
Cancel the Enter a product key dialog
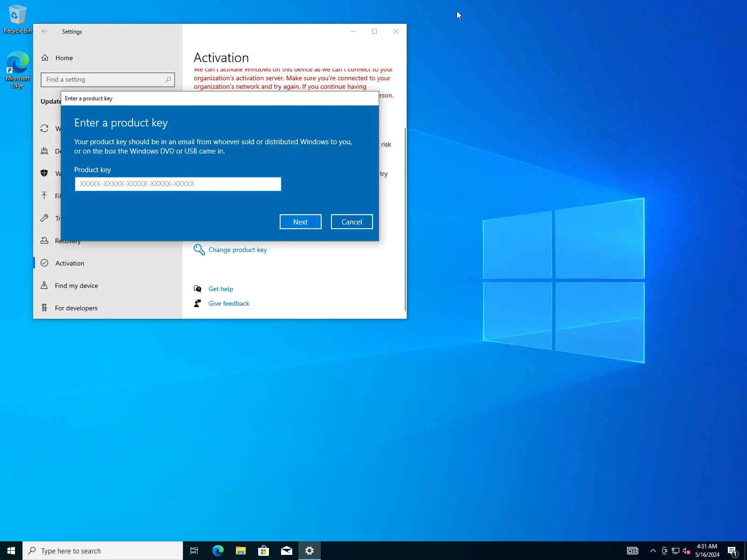coord(352,222)
